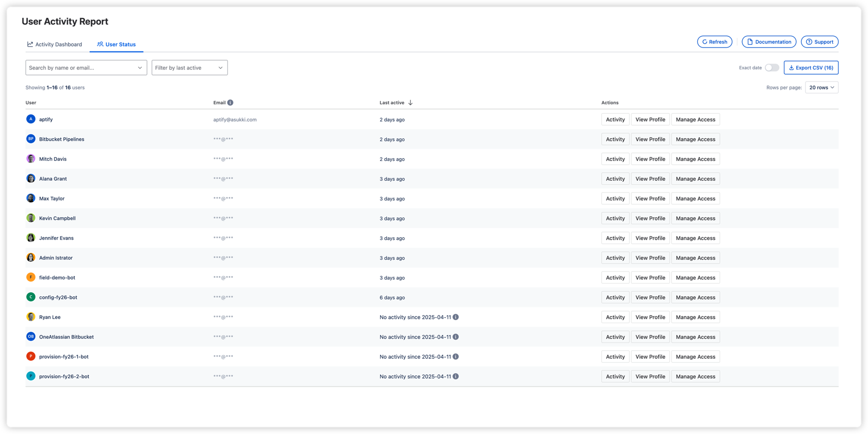Click the info icon beside Ryan Lee's inactivity note

[456, 317]
